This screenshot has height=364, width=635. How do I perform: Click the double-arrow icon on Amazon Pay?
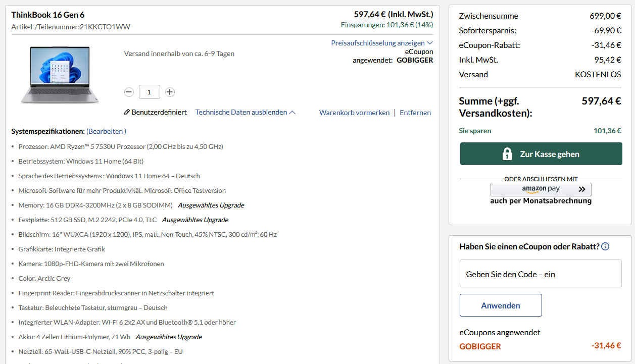pos(581,190)
